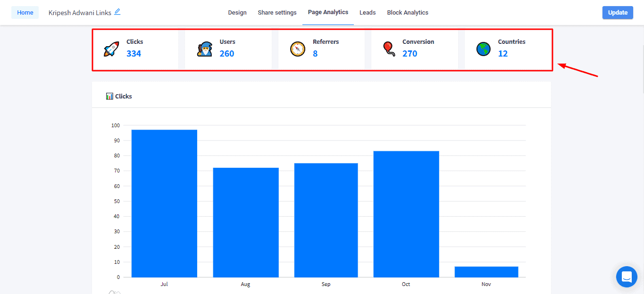This screenshot has height=294, width=644.
Task: Switch to the Design tab
Action: point(237,13)
